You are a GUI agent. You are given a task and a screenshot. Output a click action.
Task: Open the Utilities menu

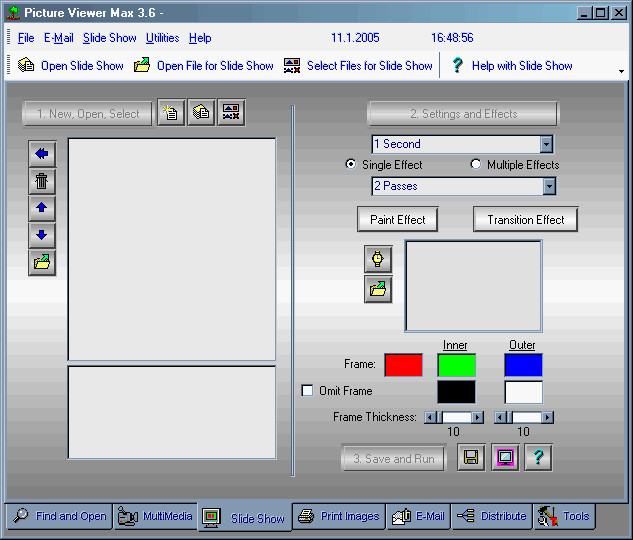point(162,38)
